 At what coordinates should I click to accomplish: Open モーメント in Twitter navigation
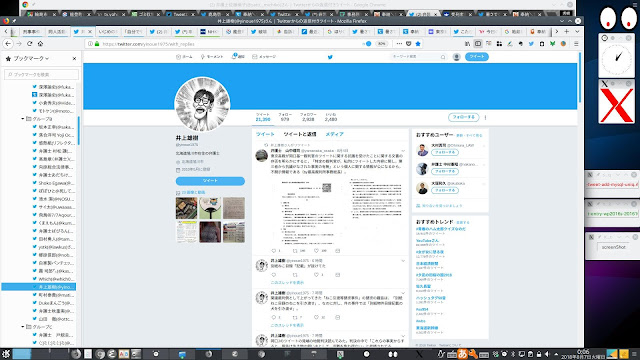212,57
